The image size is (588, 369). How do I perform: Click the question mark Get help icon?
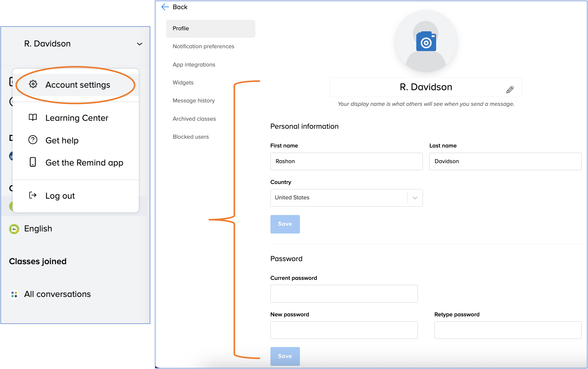click(33, 140)
